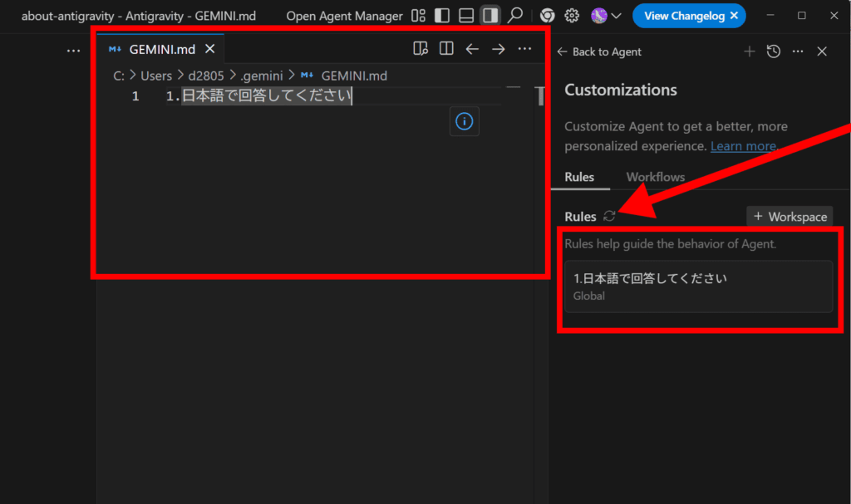Refresh the Rules list
851x504 pixels.
coord(609,216)
